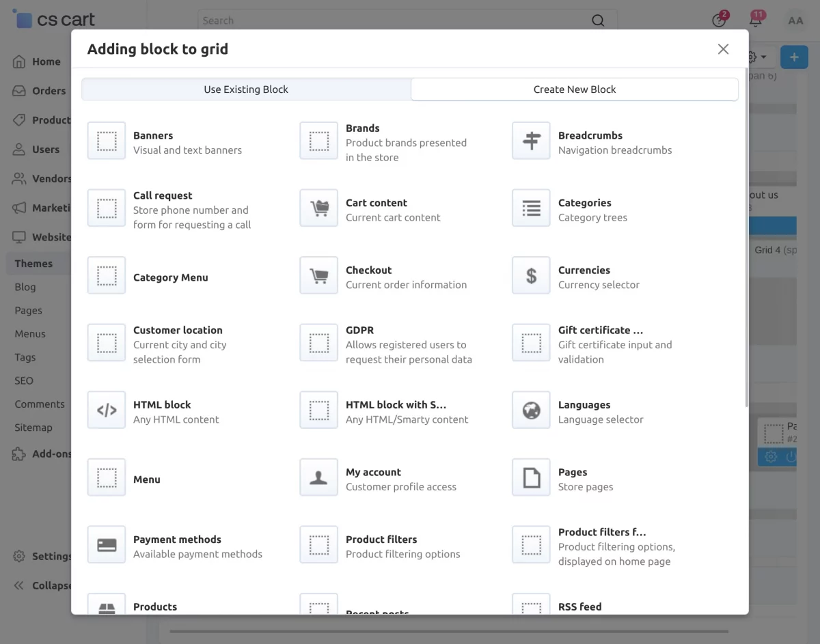Select the Payment methods card icon
The width and height of the screenshot is (820, 644).
point(107,545)
